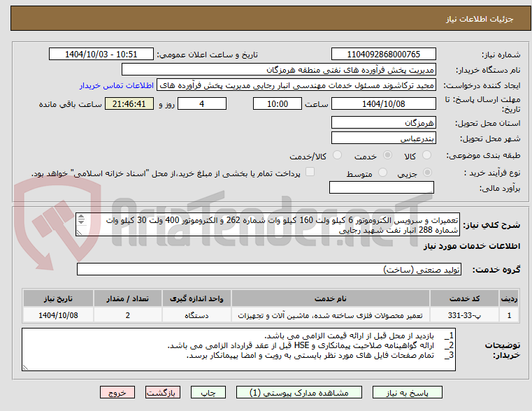Select the جزیی purchase type radio
The height and width of the screenshot is (411, 532).
pos(428,172)
